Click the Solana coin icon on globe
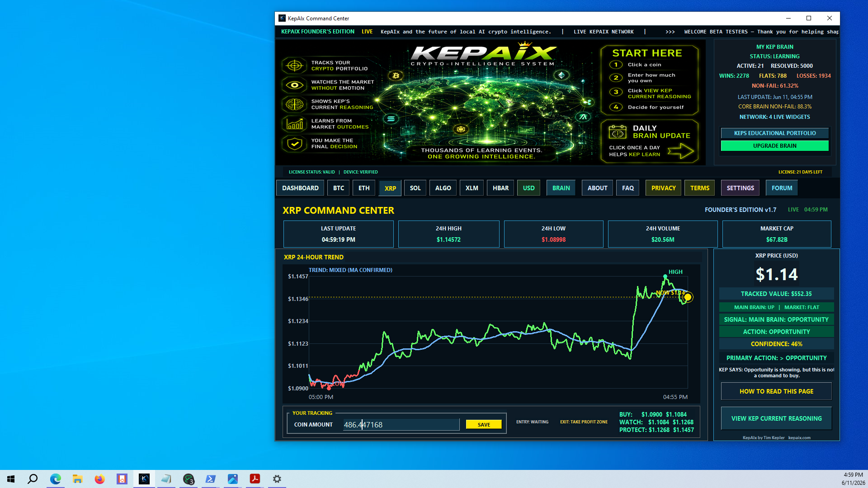 click(391, 119)
